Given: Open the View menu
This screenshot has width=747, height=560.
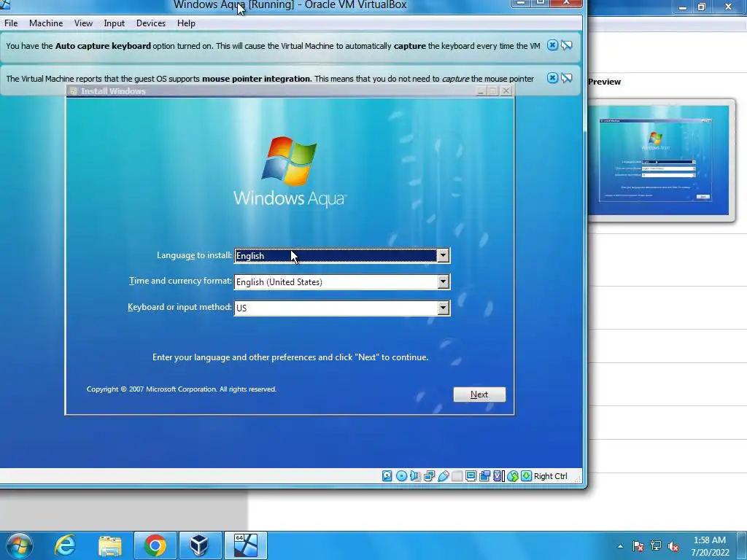Looking at the screenshot, I should [83, 23].
